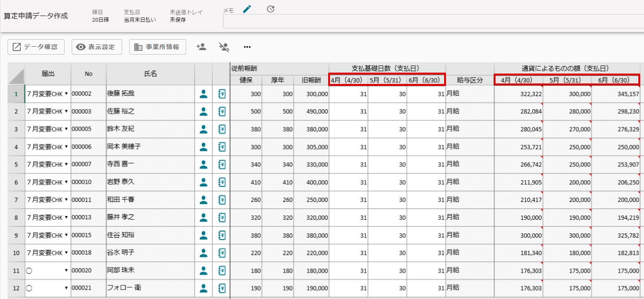
Task: Click the select-all corner of the grid
Action: [x=16, y=74]
